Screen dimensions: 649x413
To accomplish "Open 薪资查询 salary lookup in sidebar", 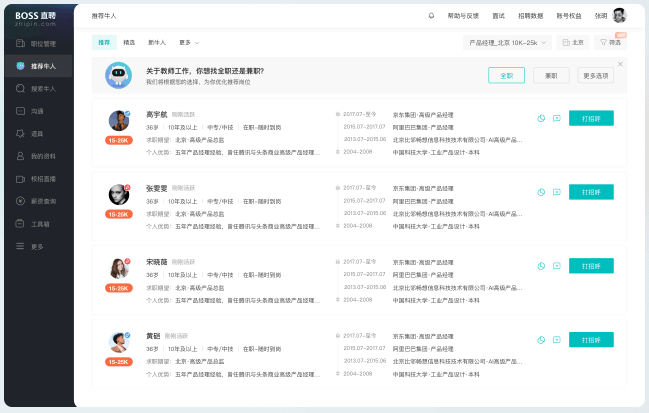I will (36, 201).
